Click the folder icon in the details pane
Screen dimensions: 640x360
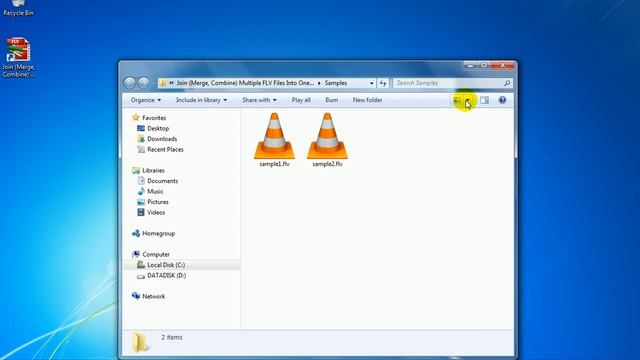(x=140, y=342)
